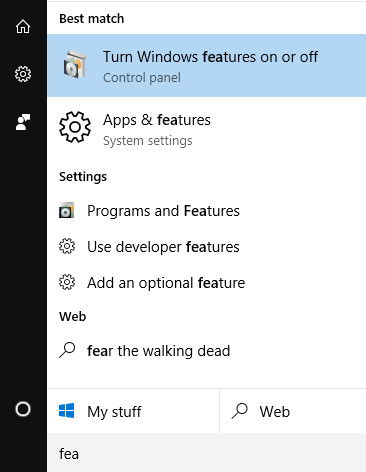
Task: Click the Cortana circle icon
Action: pyautogui.click(x=23, y=409)
